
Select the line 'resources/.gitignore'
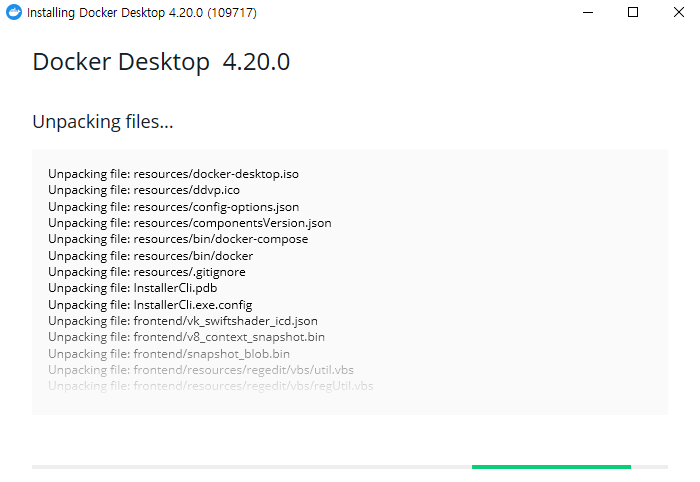pos(147,272)
